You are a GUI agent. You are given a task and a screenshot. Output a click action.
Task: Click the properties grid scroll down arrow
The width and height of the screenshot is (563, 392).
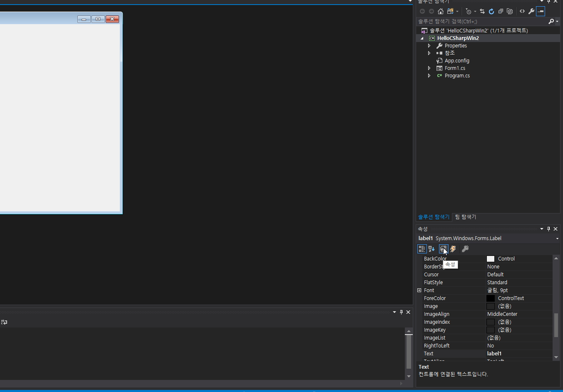556,357
